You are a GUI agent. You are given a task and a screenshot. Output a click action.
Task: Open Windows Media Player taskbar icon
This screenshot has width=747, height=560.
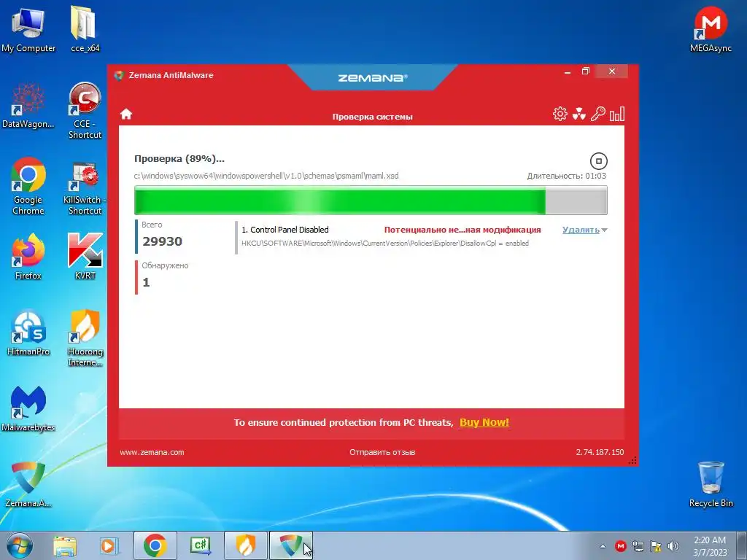(x=109, y=546)
